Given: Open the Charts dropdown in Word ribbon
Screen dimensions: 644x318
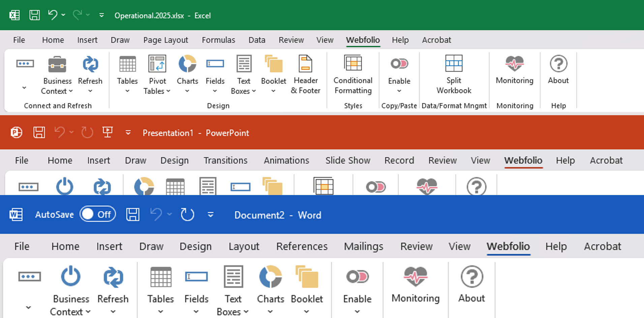Looking at the screenshot, I should click(270, 312).
